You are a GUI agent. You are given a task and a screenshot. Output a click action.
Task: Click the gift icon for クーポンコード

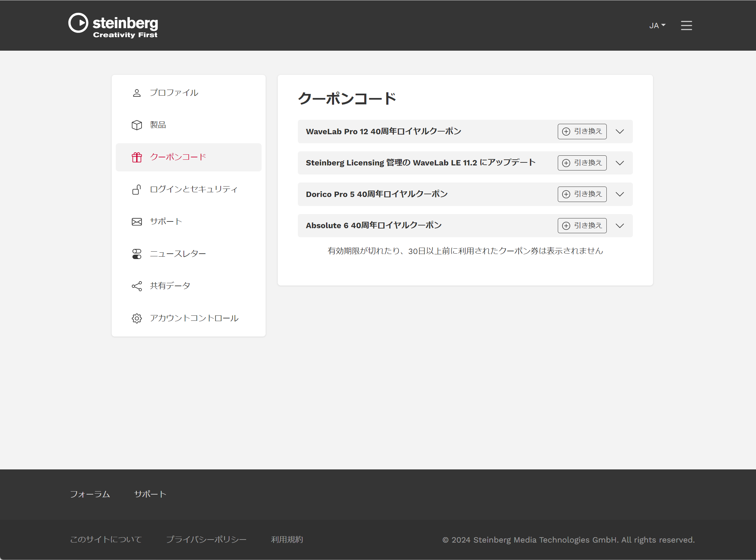(x=137, y=157)
